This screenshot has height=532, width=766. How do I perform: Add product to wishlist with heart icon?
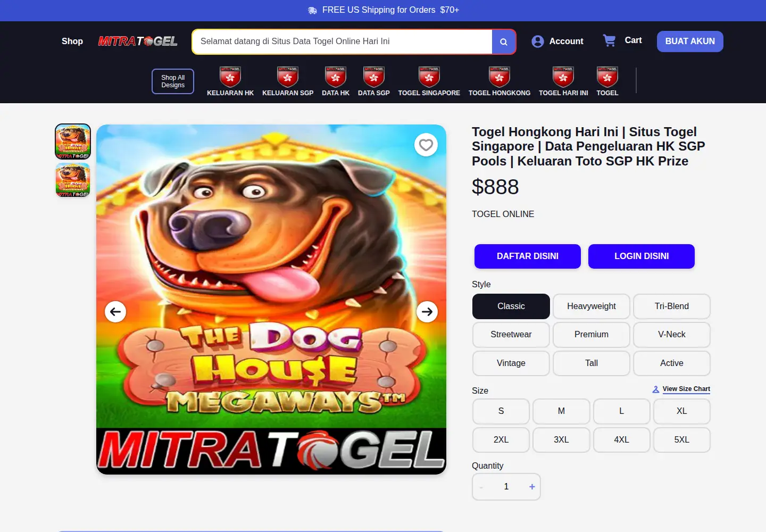(426, 145)
